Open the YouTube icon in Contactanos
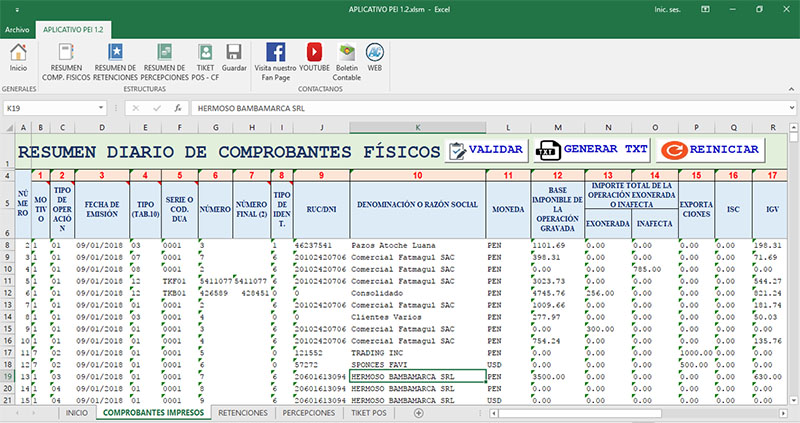800x423 pixels. tap(314, 52)
